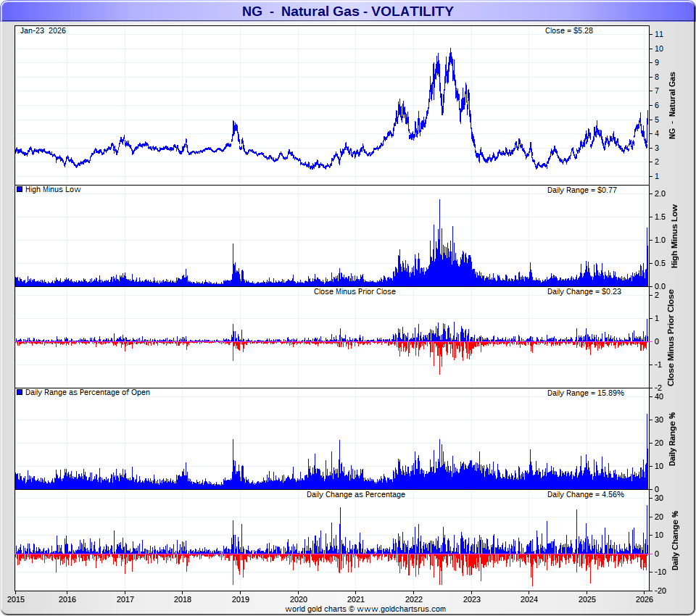The height and width of the screenshot is (616, 696).
Task: Click the 2018 x-axis year label
Action: pyautogui.click(x=183, y=599)
